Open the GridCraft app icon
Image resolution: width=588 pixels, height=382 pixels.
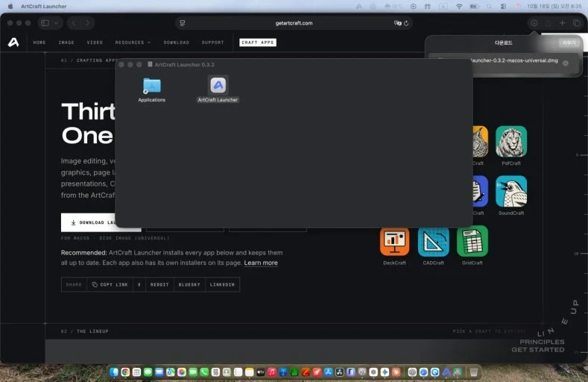click(x=472, y=241)
